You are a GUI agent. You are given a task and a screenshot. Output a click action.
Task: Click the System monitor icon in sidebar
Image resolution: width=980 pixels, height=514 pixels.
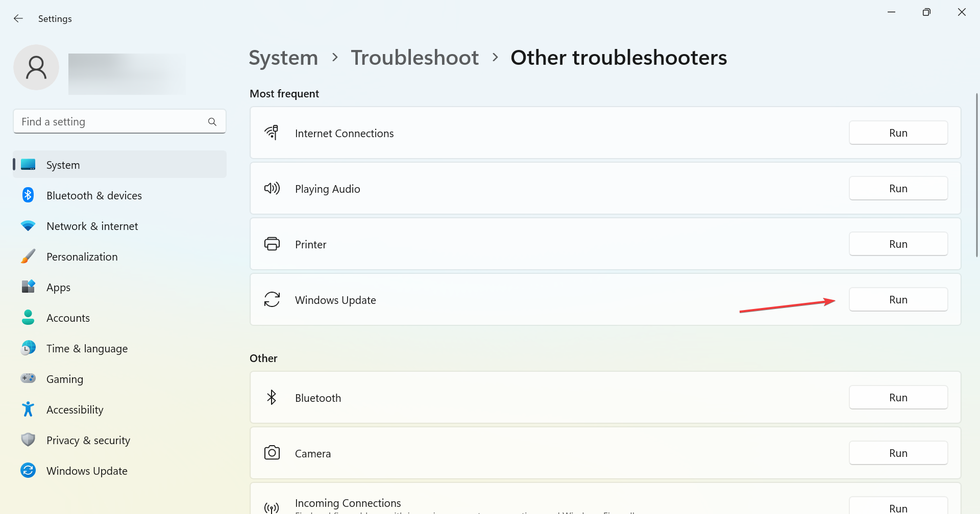coord(28,165)
